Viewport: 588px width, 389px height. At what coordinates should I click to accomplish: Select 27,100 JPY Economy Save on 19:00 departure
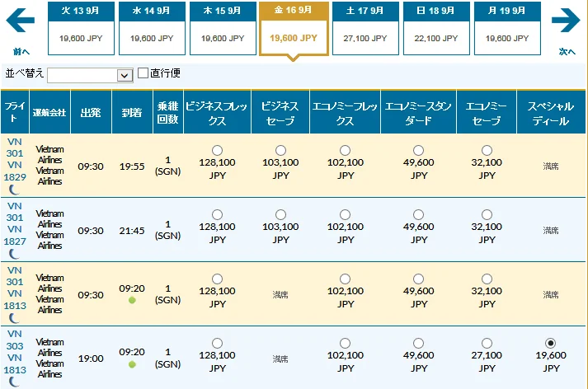pyautogui.click(x=487, y=344)
